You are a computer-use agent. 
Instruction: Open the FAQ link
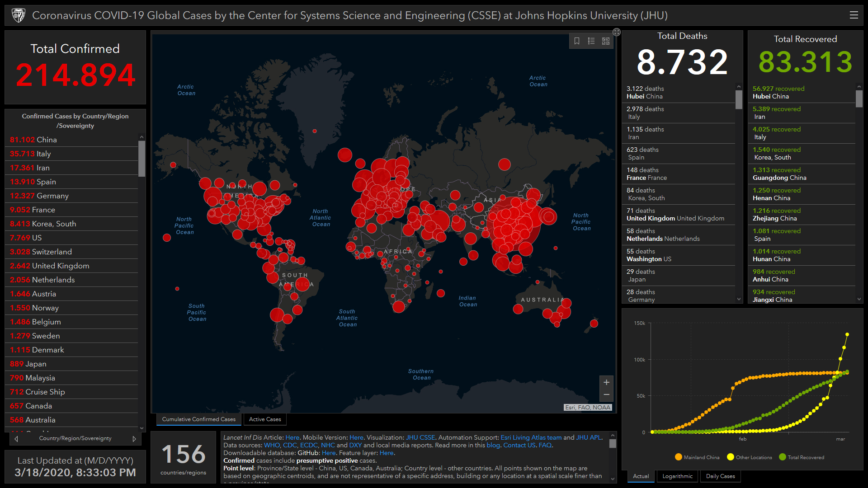(x=545, y=445)
